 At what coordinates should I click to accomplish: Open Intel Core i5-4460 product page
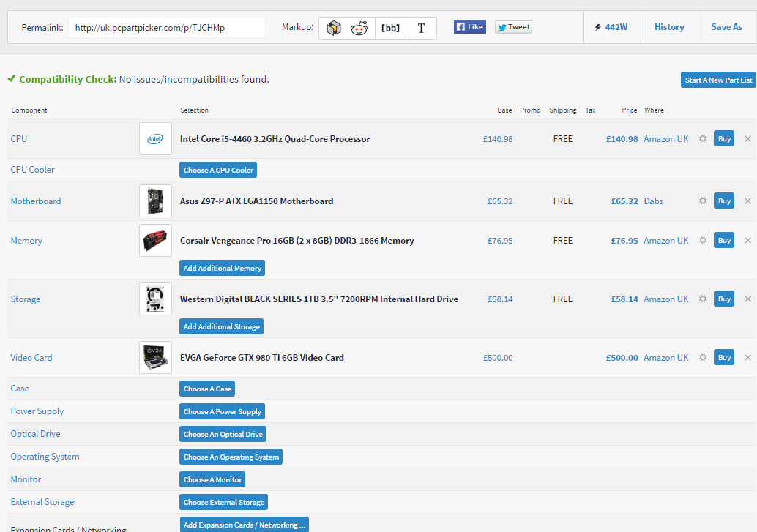click(x=275, y=138)
